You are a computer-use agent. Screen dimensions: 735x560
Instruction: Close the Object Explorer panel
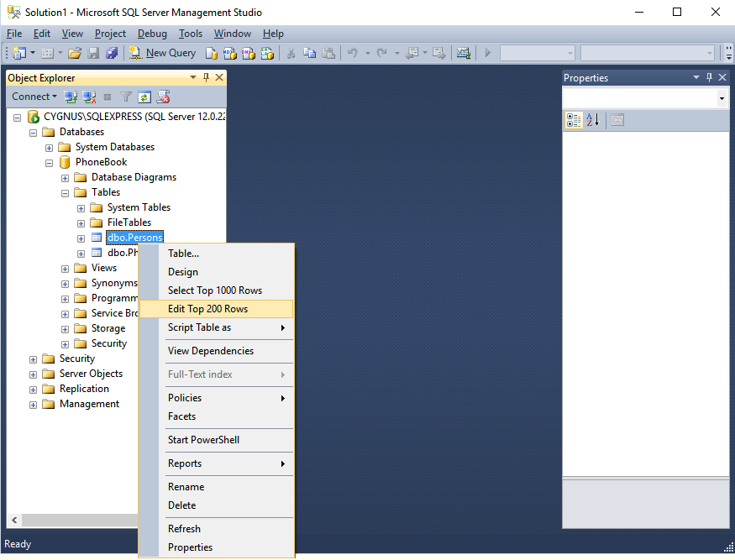(219, 77)
